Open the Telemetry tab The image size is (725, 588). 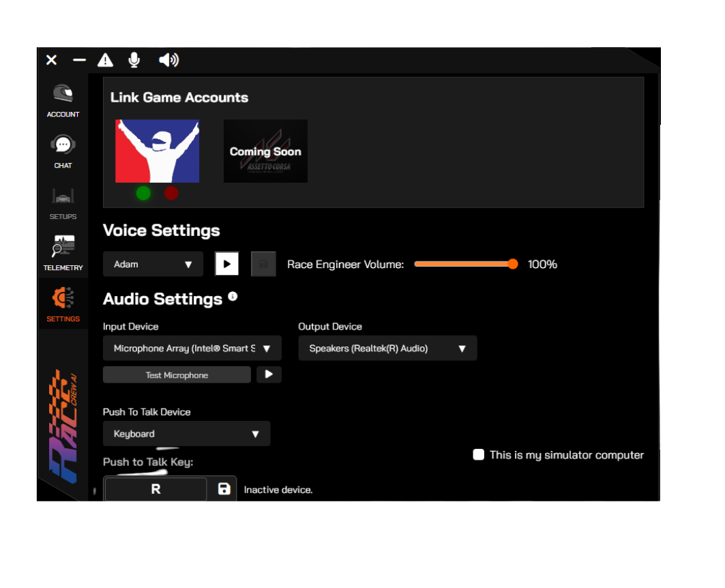pyautogui.click(x=63, y=253)
